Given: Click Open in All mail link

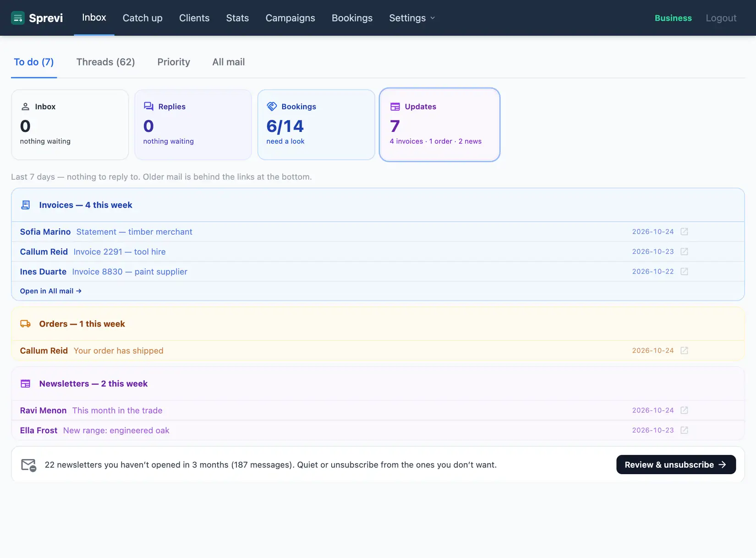Looking at the screenshot, I should click(x=50, y=291).
